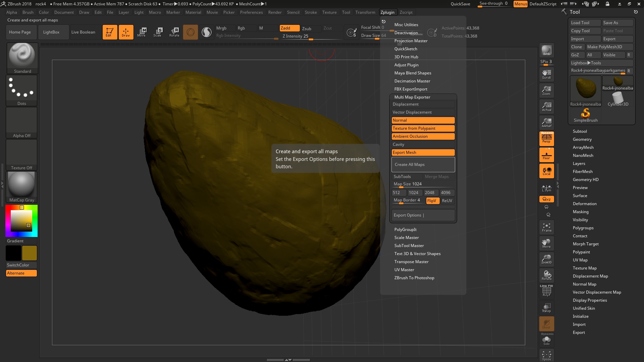Viewport: 644px width, 362px height.
Task: Expand the Normal Map section
Action: (x=584, y=284)
